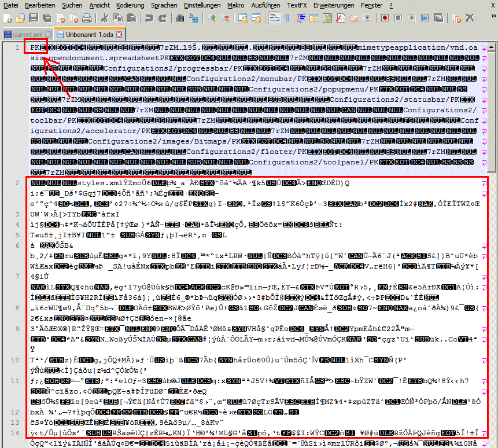Open the Einstellungen menu
498x448 pixels.
(x=202, y=5)
